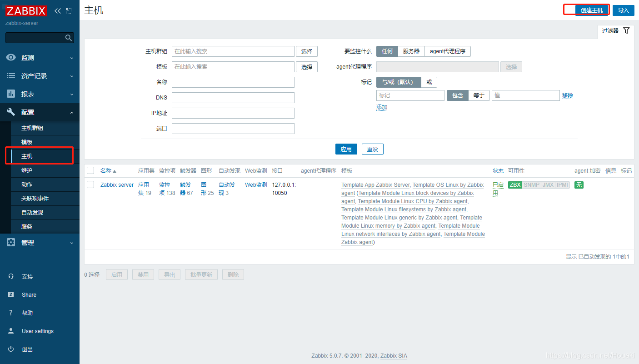
Task: Click the hide sidebar icon next to chevrons
Action: [x=69, y=11]
